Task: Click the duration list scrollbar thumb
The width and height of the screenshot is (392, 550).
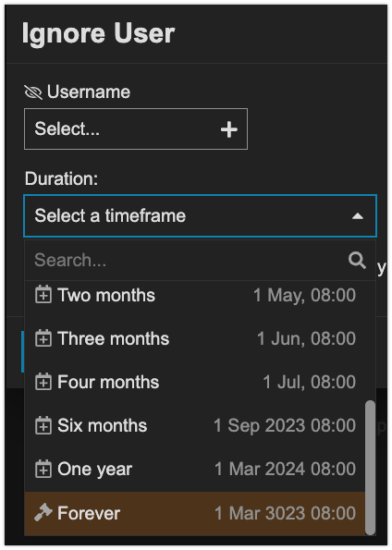Action: point(370,468)
